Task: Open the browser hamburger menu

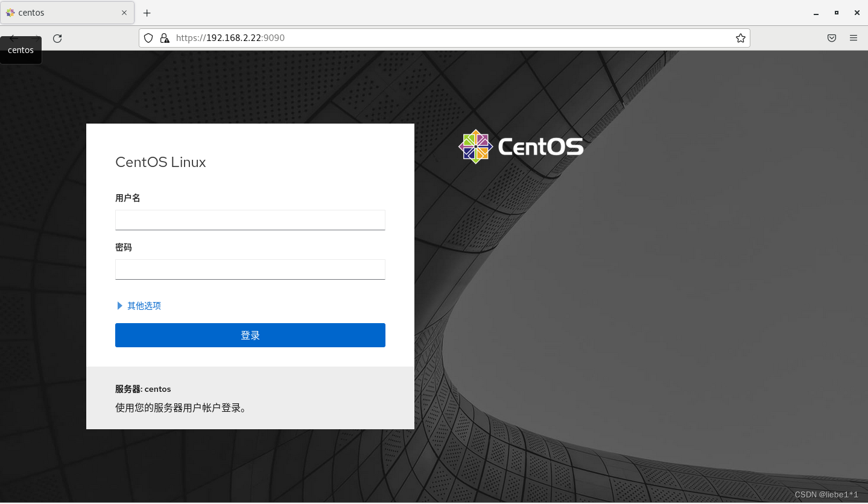Action: point(854,38)
